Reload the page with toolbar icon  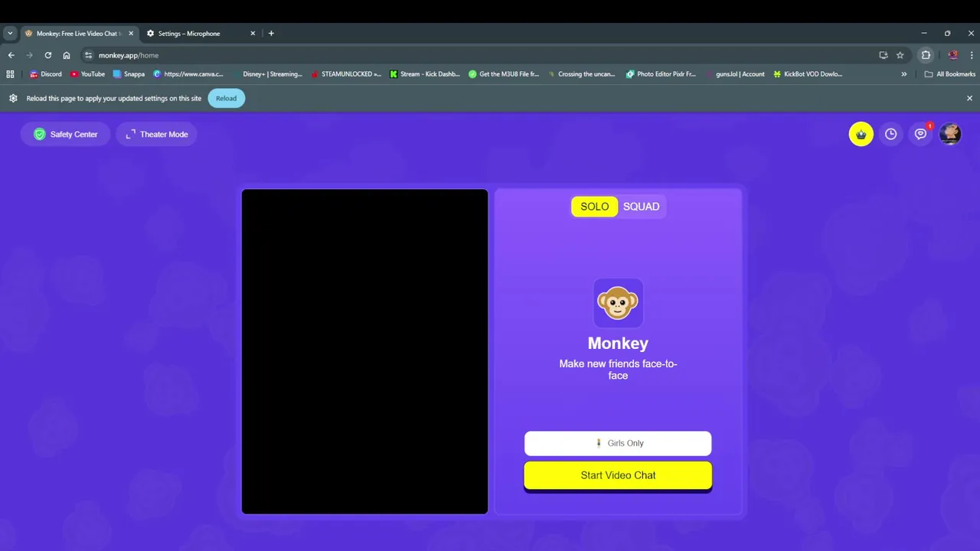point(47,55)
